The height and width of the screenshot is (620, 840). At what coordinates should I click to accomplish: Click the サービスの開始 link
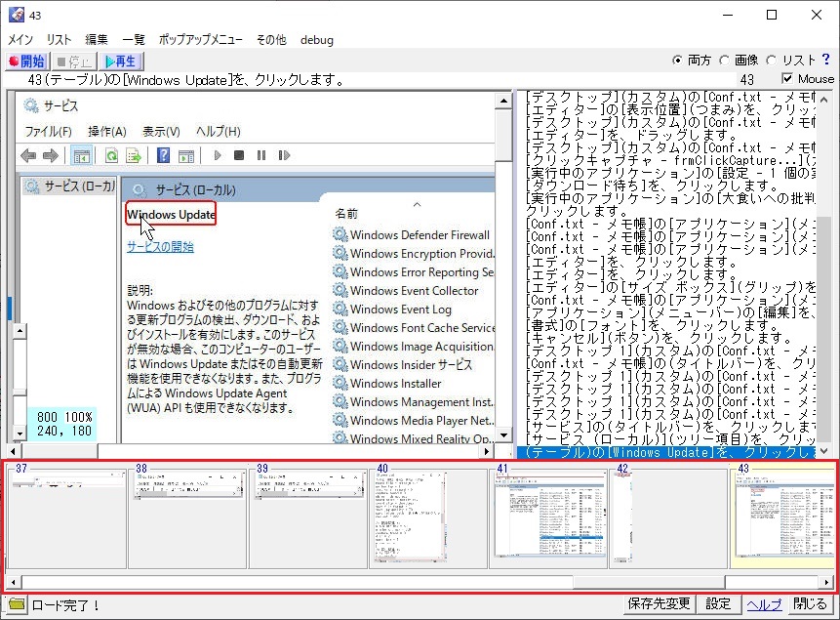pos(160,247)
